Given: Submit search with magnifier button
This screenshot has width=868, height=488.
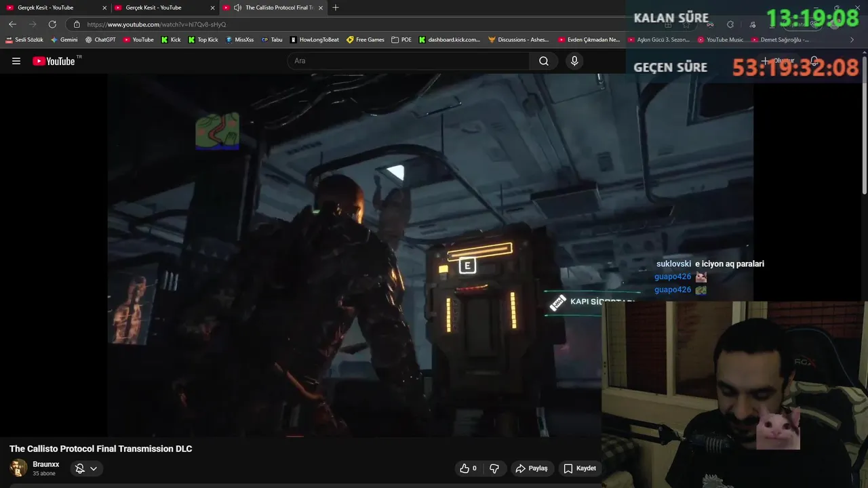Looking at the screenshot, I should click(544, 61).
